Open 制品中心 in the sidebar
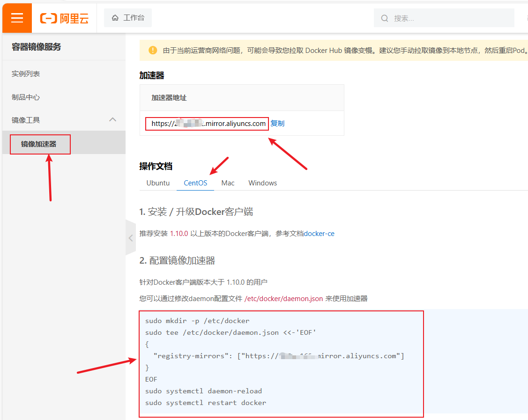 tap(26, 97)
